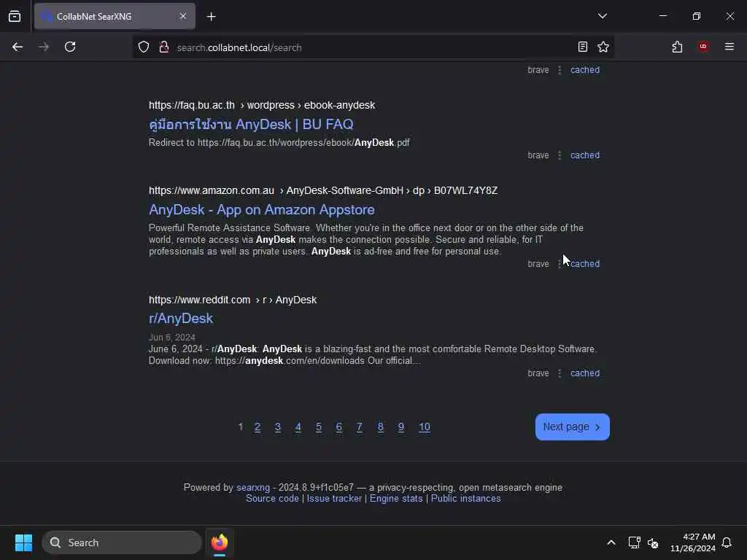Open the Firefox View icon
This screenshot has height=560, width=747.
[15, 16]
